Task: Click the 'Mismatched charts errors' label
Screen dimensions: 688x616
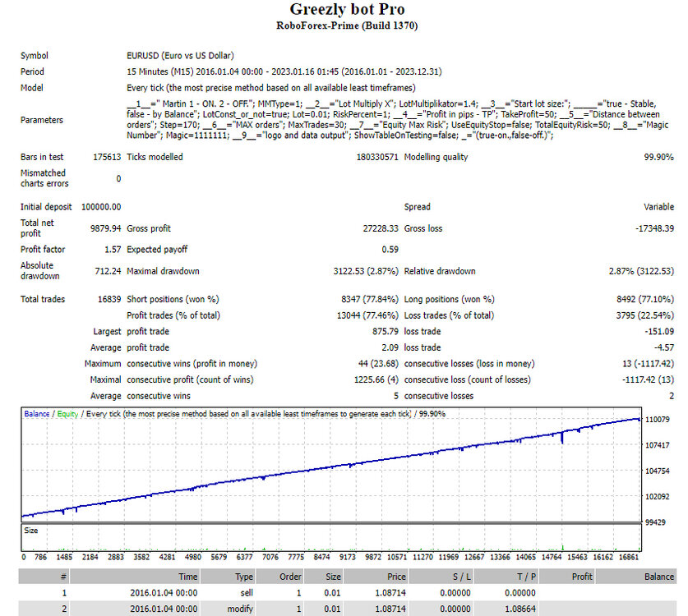Action: [x=44, y=178]
